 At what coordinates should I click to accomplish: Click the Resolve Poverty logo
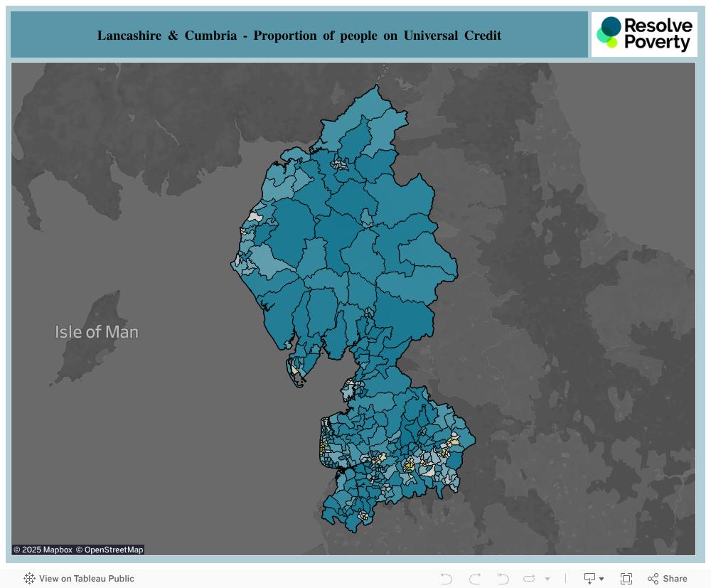pos(644,34)
